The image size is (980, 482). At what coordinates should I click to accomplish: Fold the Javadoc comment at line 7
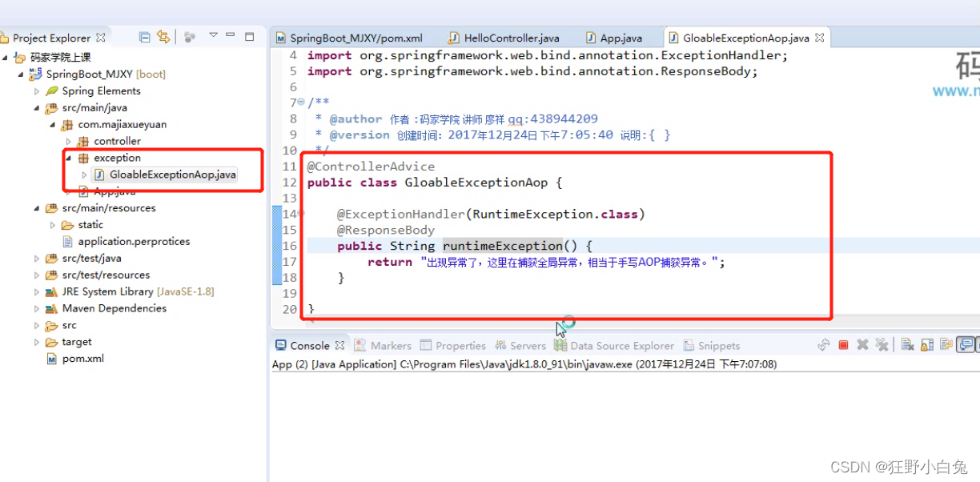click(300, 102)
